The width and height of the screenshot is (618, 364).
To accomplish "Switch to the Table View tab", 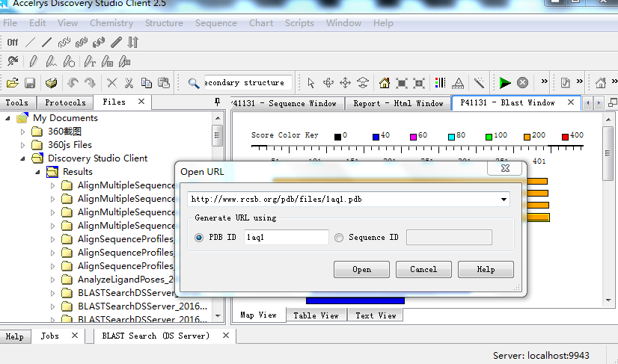I will 316,315.
